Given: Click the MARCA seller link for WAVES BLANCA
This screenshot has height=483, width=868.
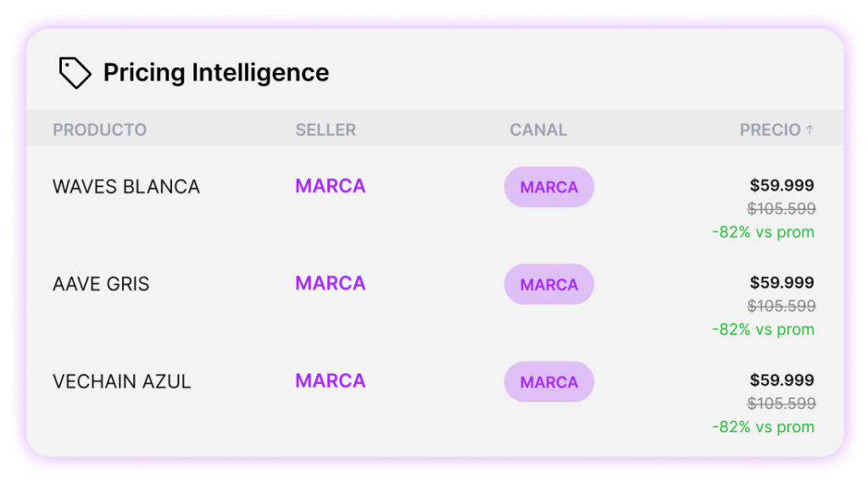Looking at the screenshot, I should (331, 186).
